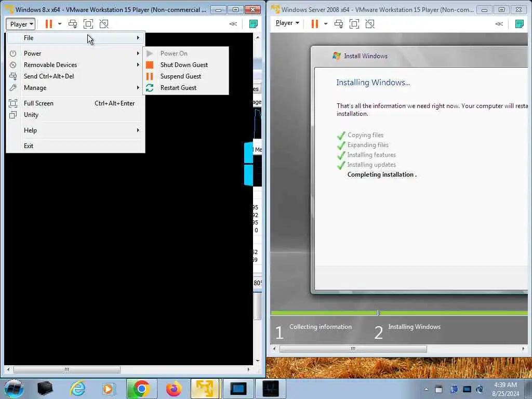The width and height of the screenshot is (532, 399).
Task: Click the volume tray icon
Action: point(480,389)
